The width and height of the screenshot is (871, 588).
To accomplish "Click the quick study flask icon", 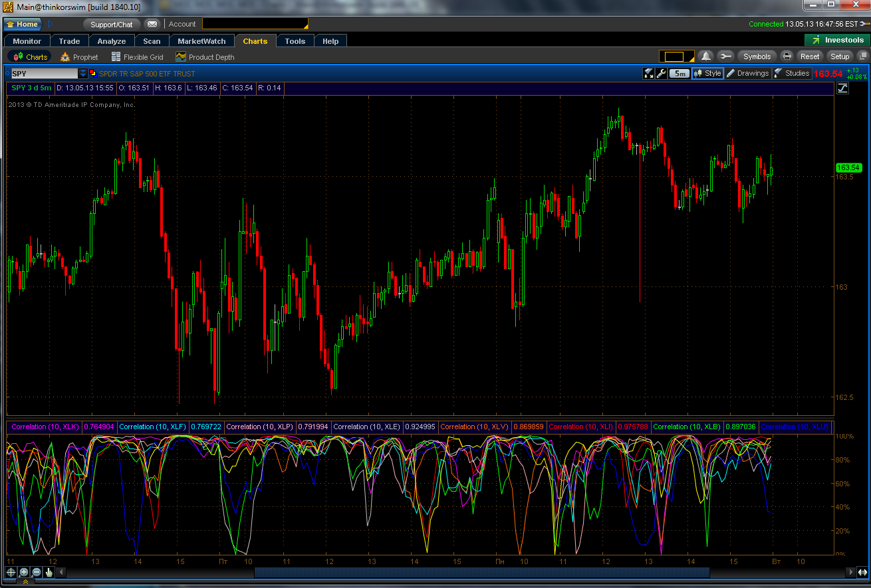I will tap(648, 73).
